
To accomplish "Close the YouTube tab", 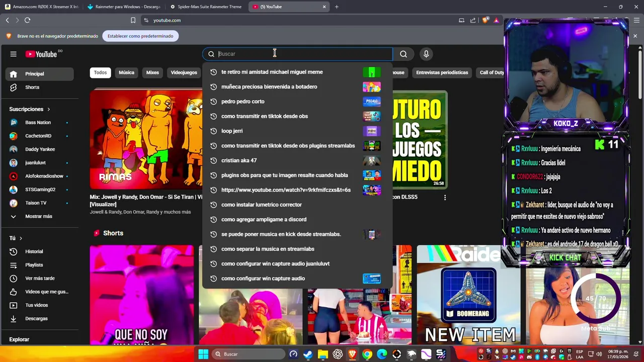I will pos(324,7).
